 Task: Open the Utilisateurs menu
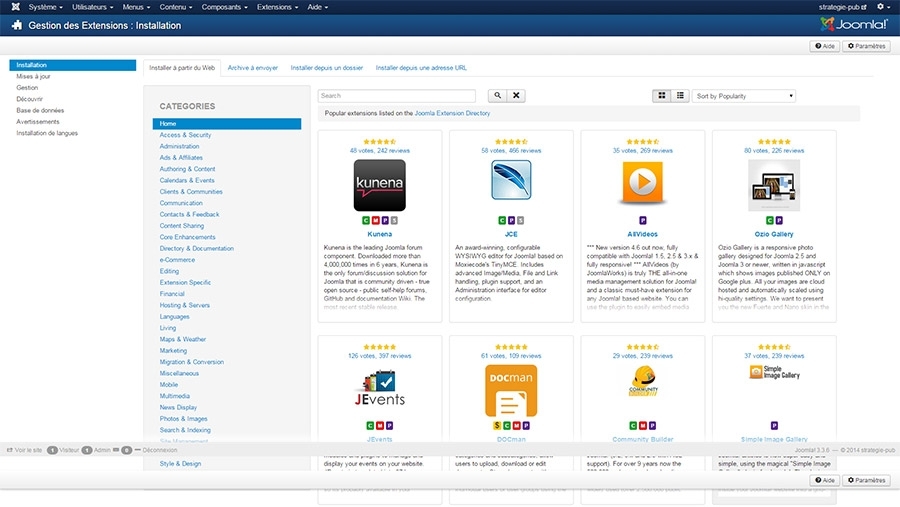click(92, 7)
